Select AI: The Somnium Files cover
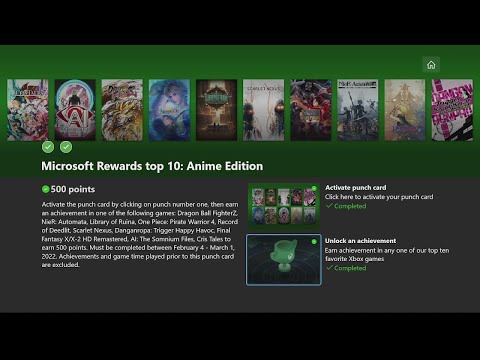480x360 pixels. [75, 110]
